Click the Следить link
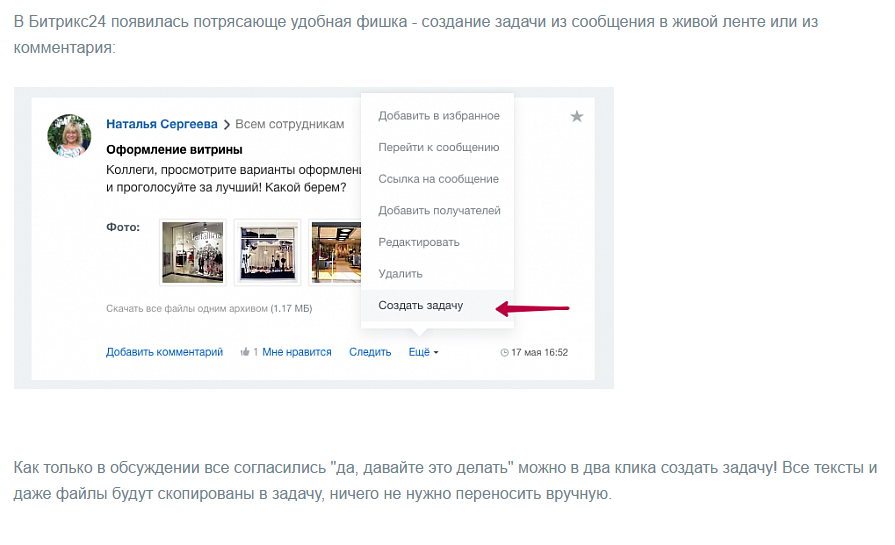The width and height of the screenshot is (895, 545). [x=370, y=352]
